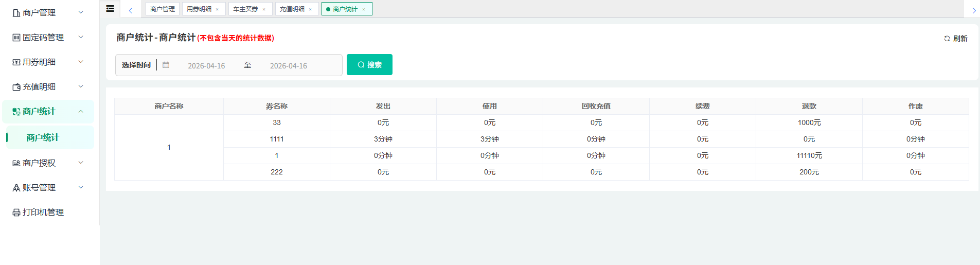Click coupon name cell 1111
This screenshot has width=980, height=265.
tap(277, 139)
